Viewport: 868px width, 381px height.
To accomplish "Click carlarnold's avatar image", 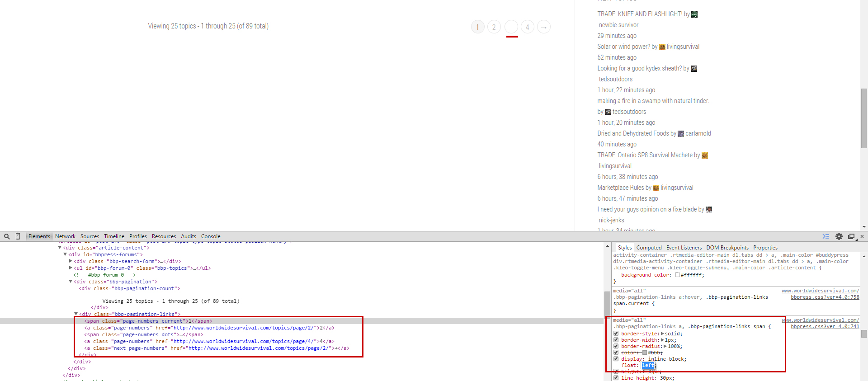I will coord(681,134).
